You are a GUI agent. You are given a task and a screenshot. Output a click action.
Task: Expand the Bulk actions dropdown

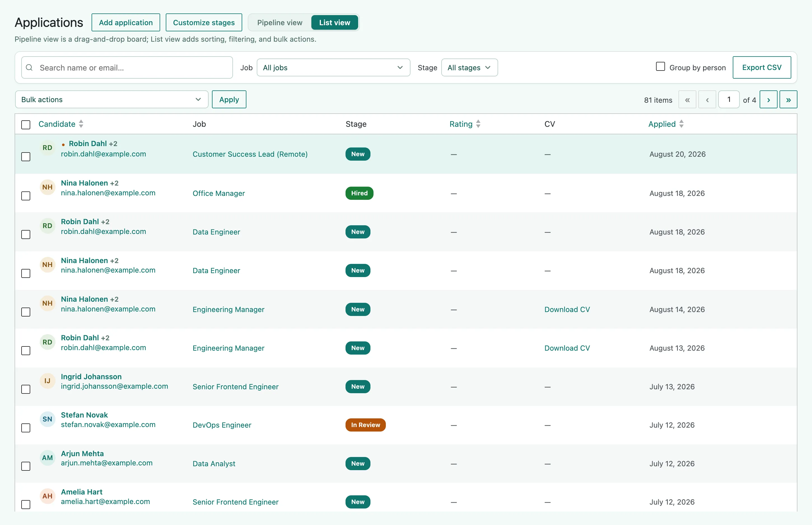click(x=111, y=100)
